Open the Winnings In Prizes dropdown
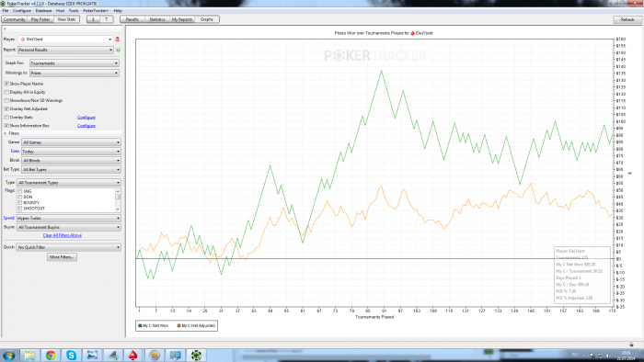Screen dimensions: 644x362 75,73
